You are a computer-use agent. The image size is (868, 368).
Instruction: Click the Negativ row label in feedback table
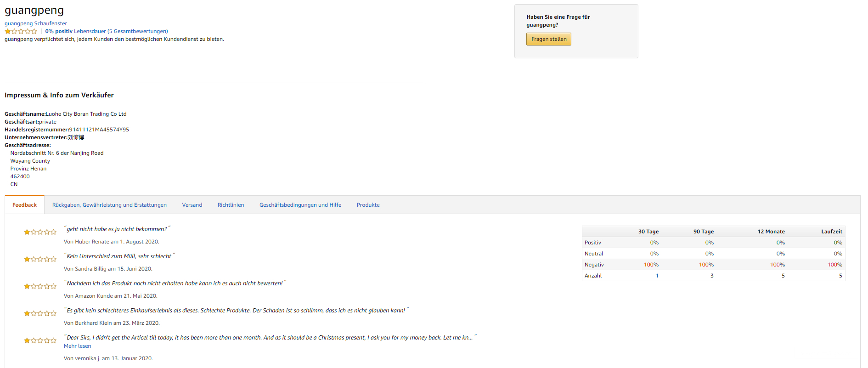click(594, 265)
